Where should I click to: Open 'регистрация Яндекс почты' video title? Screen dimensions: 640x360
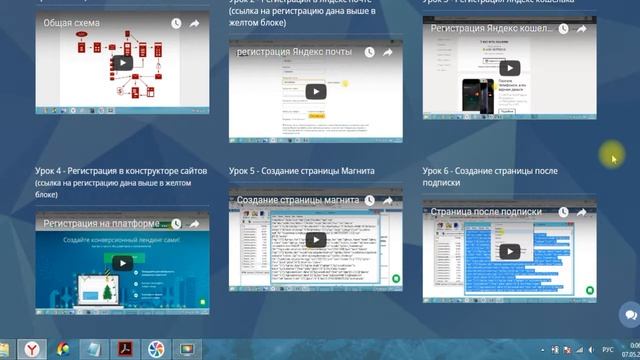[x=294, y=52]
